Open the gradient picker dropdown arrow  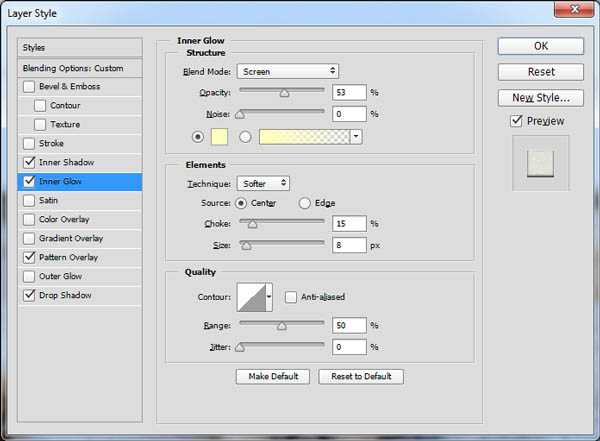point(356,136)
